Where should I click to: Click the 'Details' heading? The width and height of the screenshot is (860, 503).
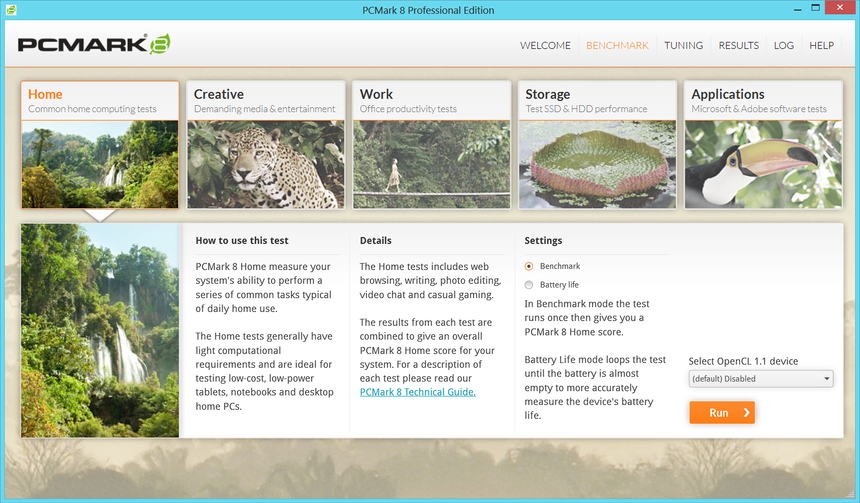click(x=376, y=241)
